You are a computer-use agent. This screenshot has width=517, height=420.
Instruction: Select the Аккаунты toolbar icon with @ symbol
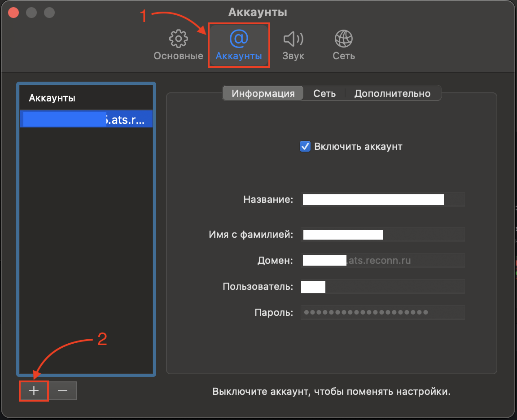[x=238, y=45]
